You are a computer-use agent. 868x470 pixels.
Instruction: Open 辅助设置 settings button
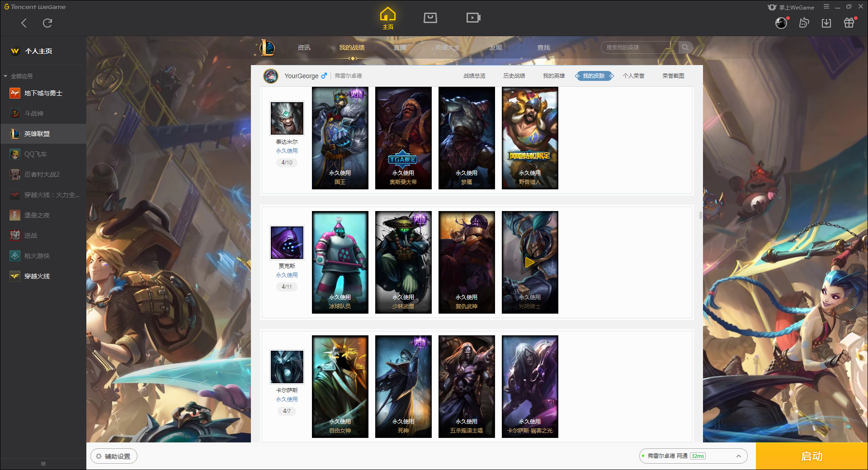113,456
